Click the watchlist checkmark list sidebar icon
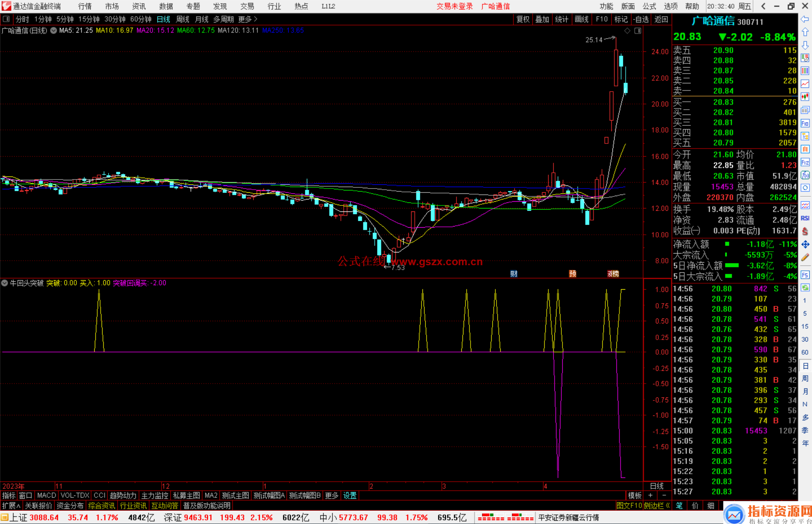812x524 pixels. tap(805, 58)
